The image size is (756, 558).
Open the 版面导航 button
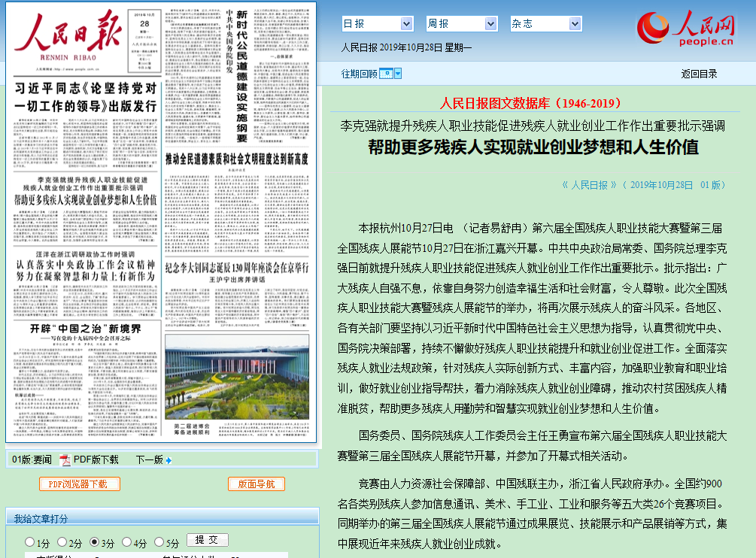(257, 484)
